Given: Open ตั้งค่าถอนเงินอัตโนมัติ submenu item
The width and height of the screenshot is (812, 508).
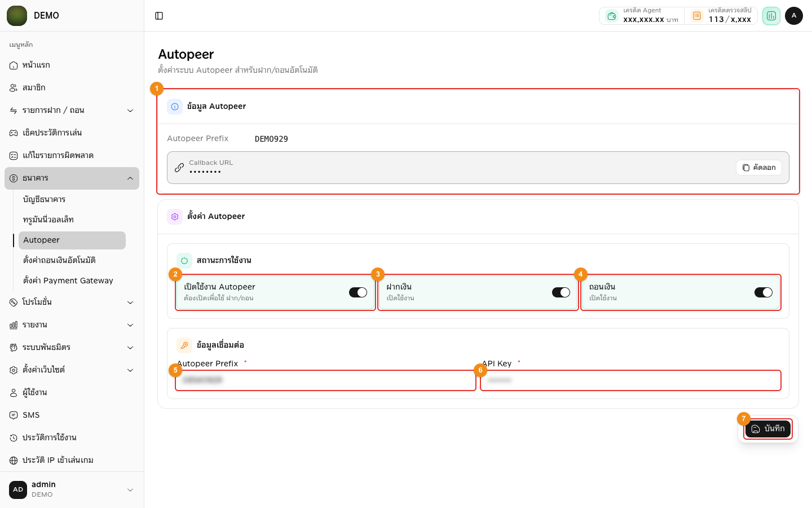Looking at the screenshot, I should click(72, 261).
